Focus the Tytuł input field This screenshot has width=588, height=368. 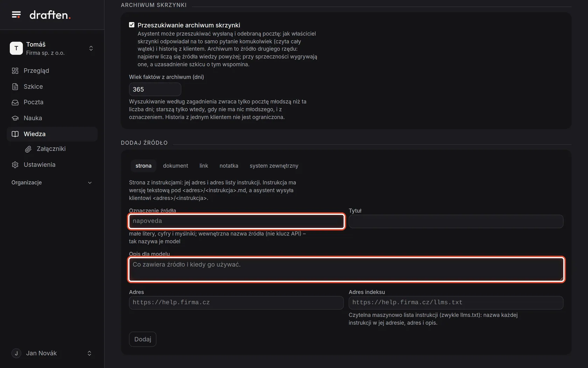456,221
